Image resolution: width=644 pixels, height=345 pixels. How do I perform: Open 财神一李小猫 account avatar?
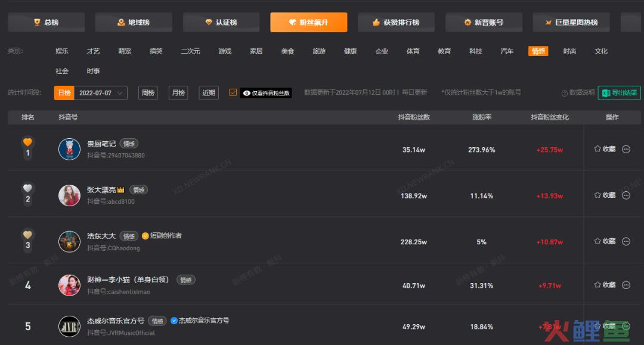pos(69,285)
